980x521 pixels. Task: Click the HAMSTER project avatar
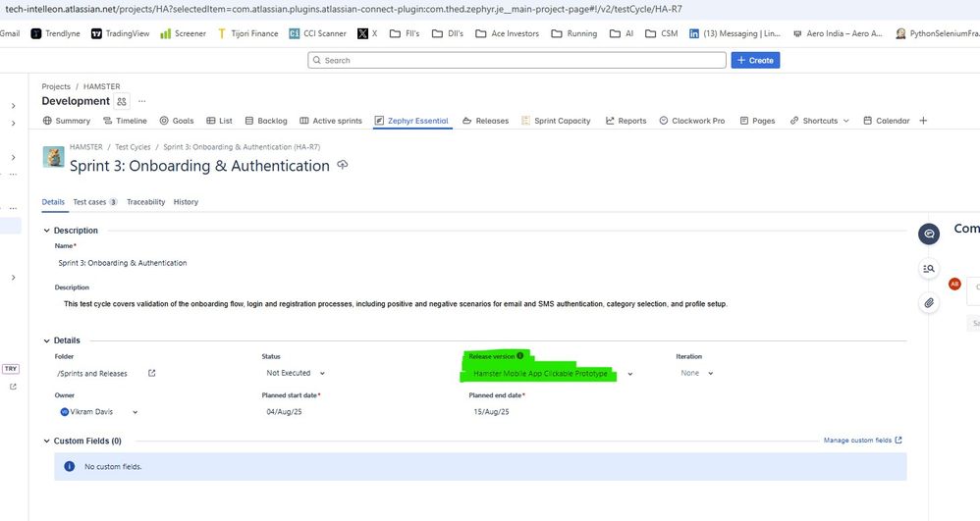coord(53,157)
